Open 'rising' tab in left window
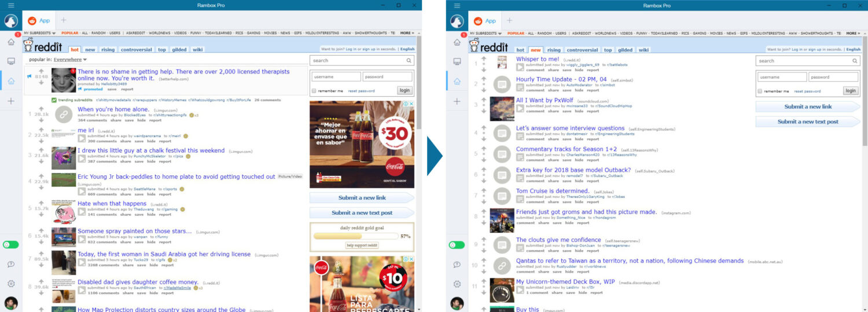This screenshot has width=868, height=312. [108, 50]
